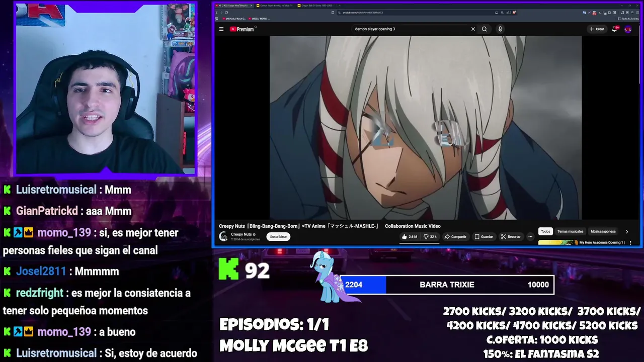Click the Compartir share button

(455, 237)
